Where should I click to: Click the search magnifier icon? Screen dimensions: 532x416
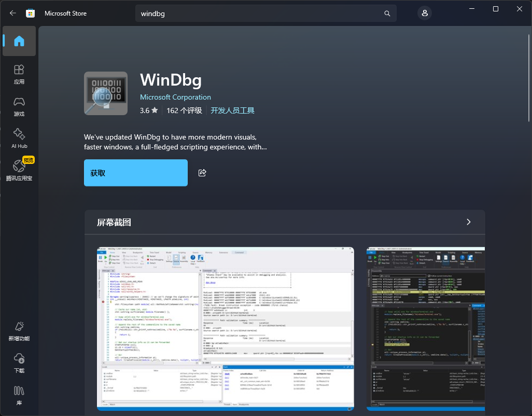(x=387, y=13)
